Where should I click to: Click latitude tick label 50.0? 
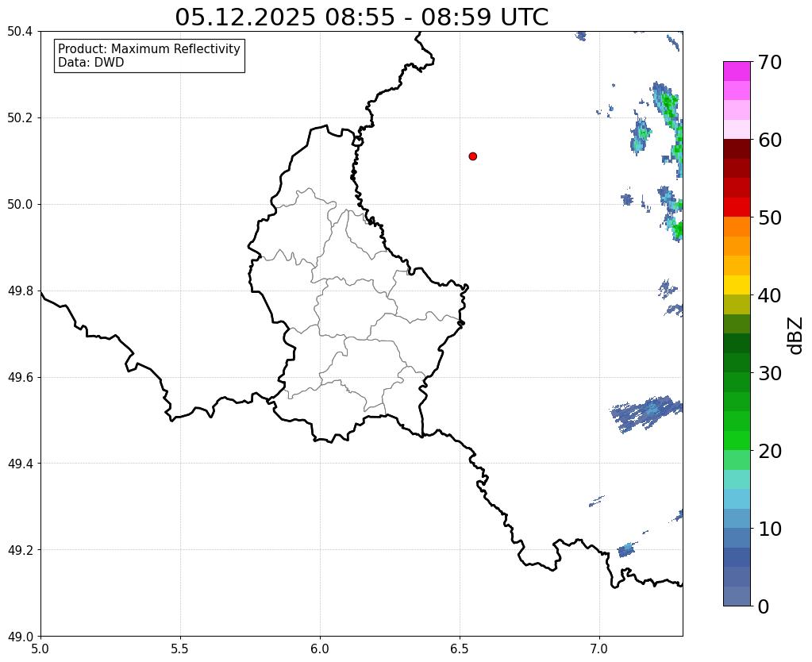(x=20, y=205)
